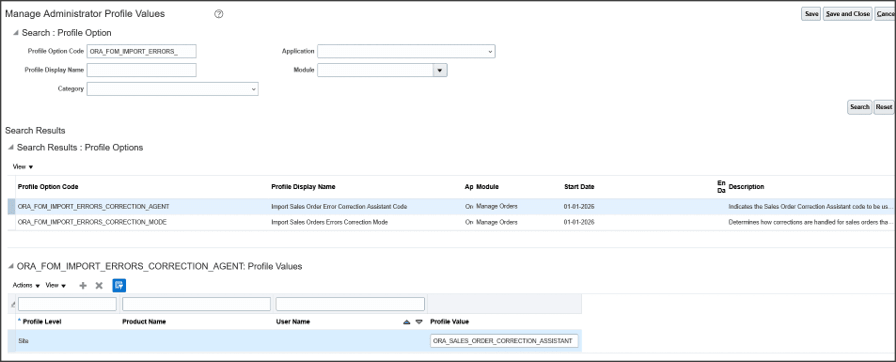Collapse Search Results : Profile Options section
This screenshot has width=896, height=362.
coord(11,148)
